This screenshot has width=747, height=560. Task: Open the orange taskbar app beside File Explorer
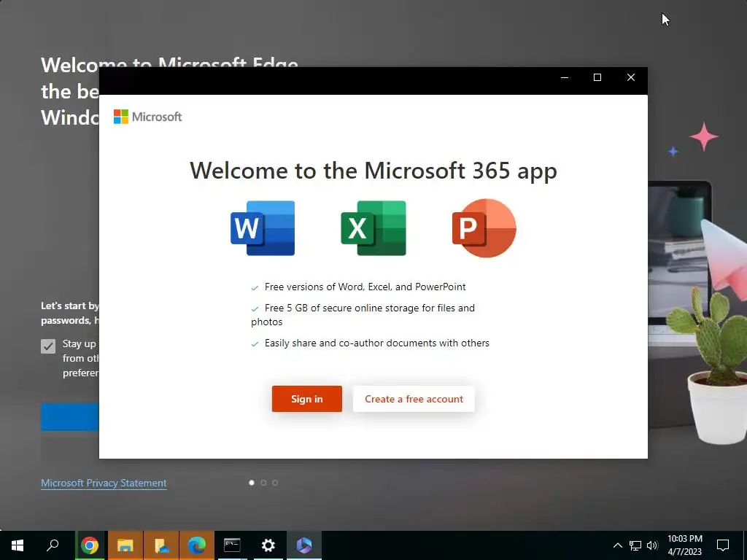161,545
